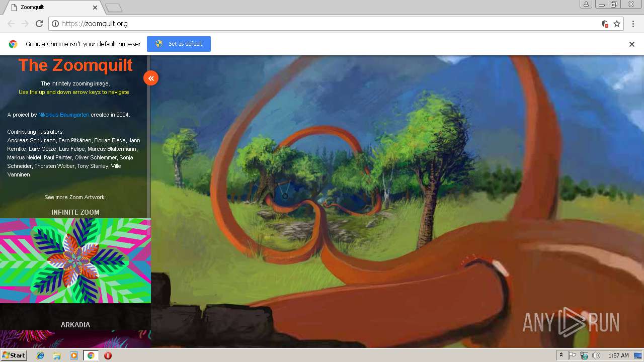This screenshot has height=362, width=644.
Task: Switch to Chrome taskbar button
Action: click(x=91, y=355)
